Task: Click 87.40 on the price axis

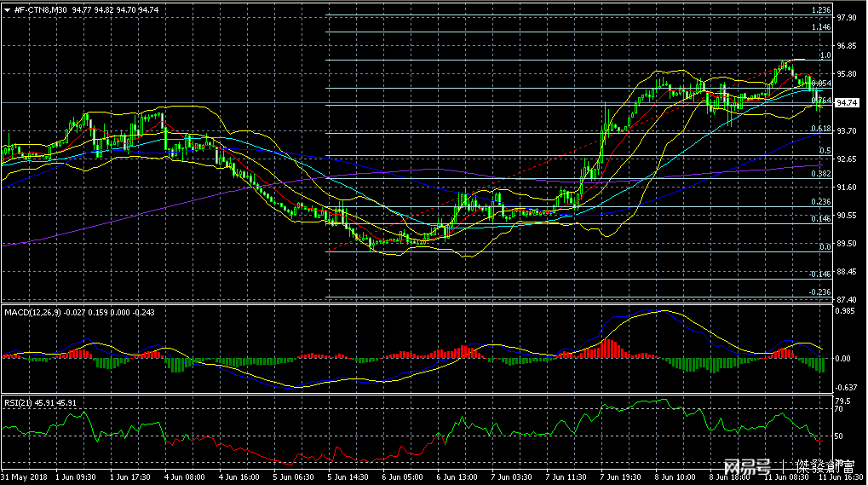Action: [x=847, y=300]
